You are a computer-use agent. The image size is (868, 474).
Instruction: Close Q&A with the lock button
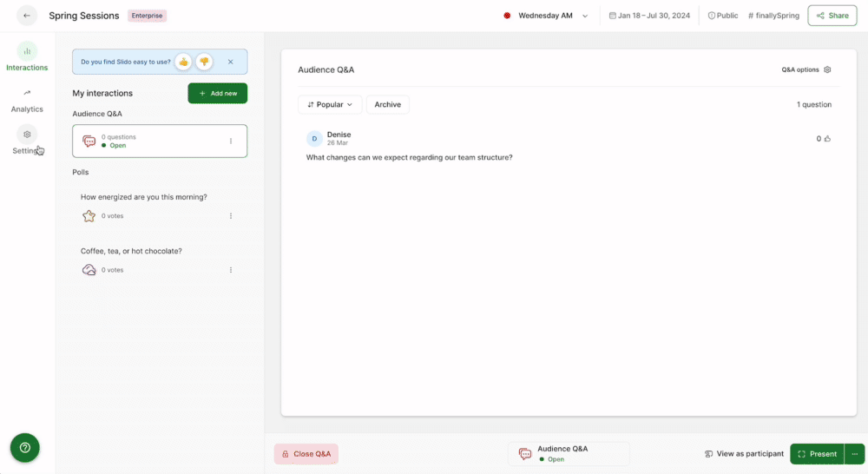(306, 454)
